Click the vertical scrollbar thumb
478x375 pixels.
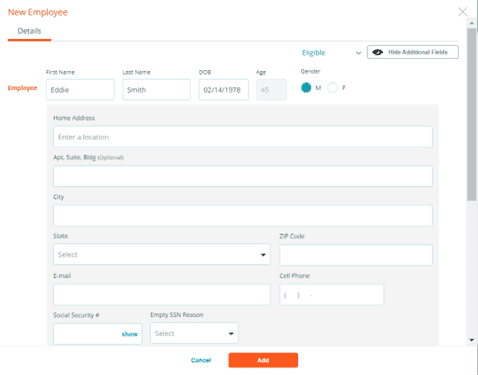pos(471,114)
